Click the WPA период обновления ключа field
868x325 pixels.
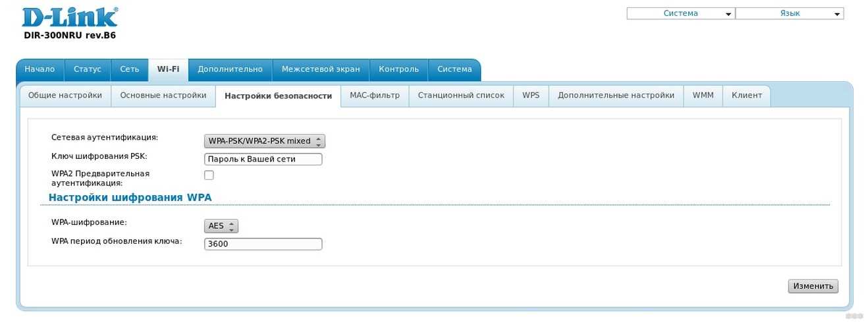click(263, 245)
